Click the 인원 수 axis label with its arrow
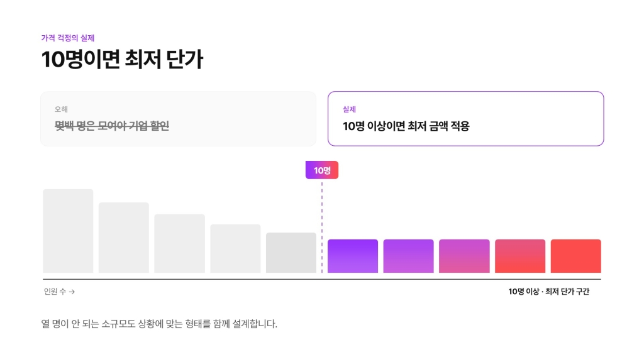 (60, 292)
